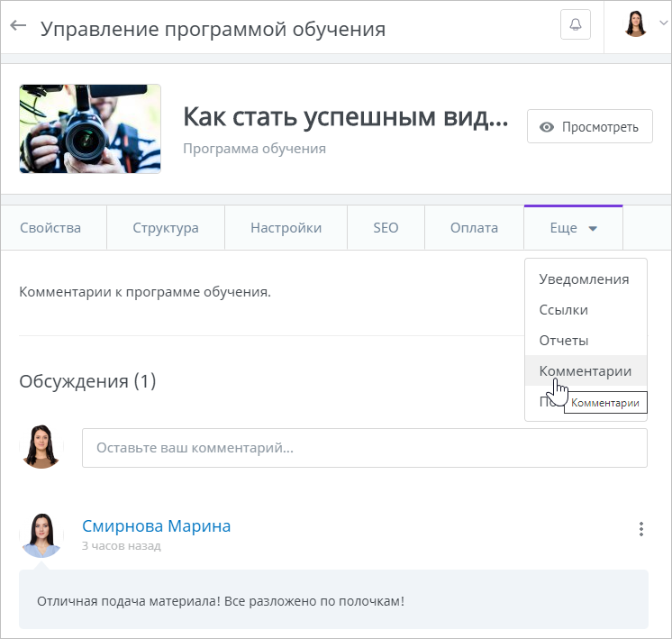Expand the user profile chevron menu
The height and width of the screenshot is (639, 672).
(663, 23)
